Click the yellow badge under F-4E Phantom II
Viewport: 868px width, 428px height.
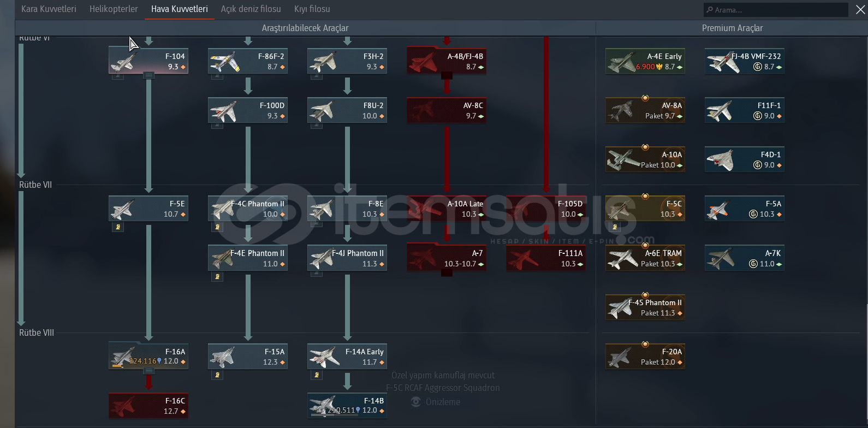tap(217, 276)
